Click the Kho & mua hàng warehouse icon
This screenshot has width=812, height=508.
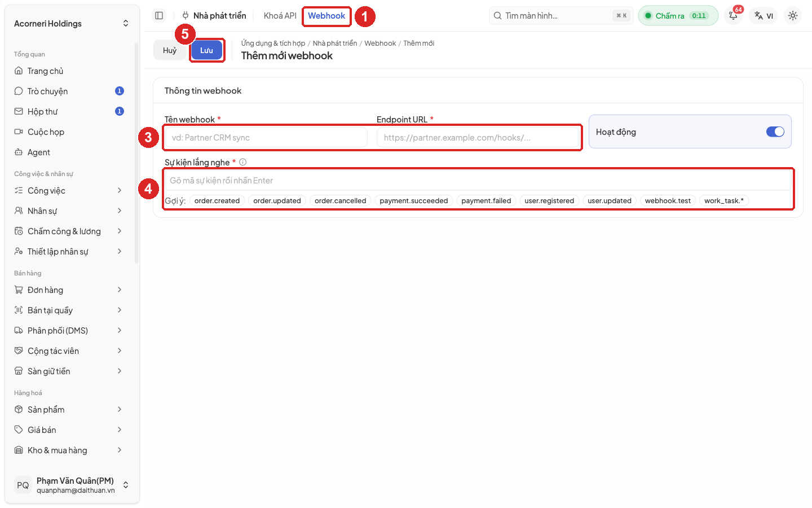point(19,450)
